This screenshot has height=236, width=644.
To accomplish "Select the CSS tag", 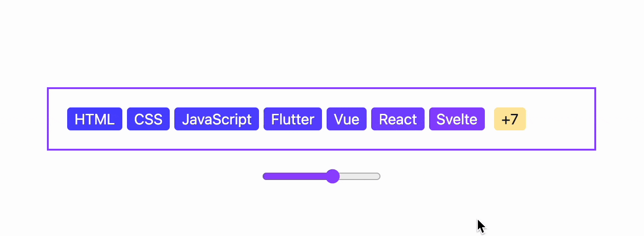I will [148, 119].
